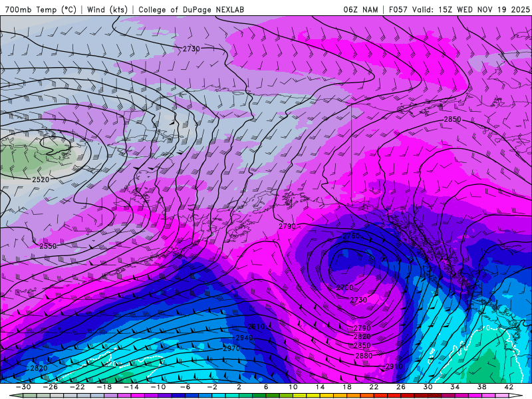The height and width of the screenshot is (399, 532).
Task: Select the '06Z NAM' model run label
Action: click(360, 9)
